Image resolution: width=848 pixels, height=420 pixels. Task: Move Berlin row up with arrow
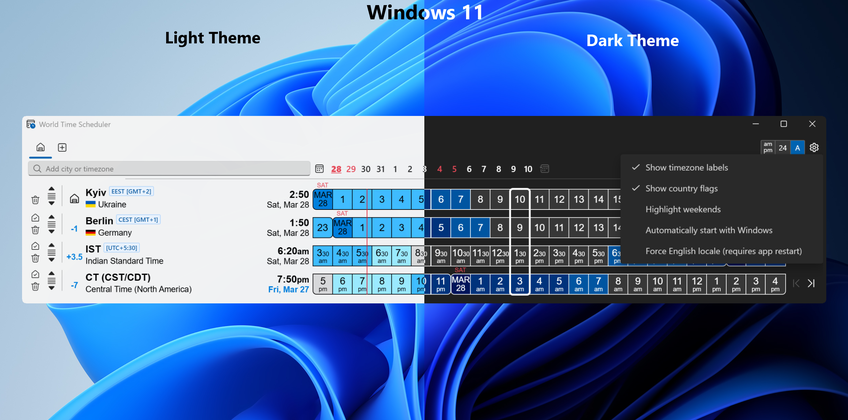pos(51,216)
